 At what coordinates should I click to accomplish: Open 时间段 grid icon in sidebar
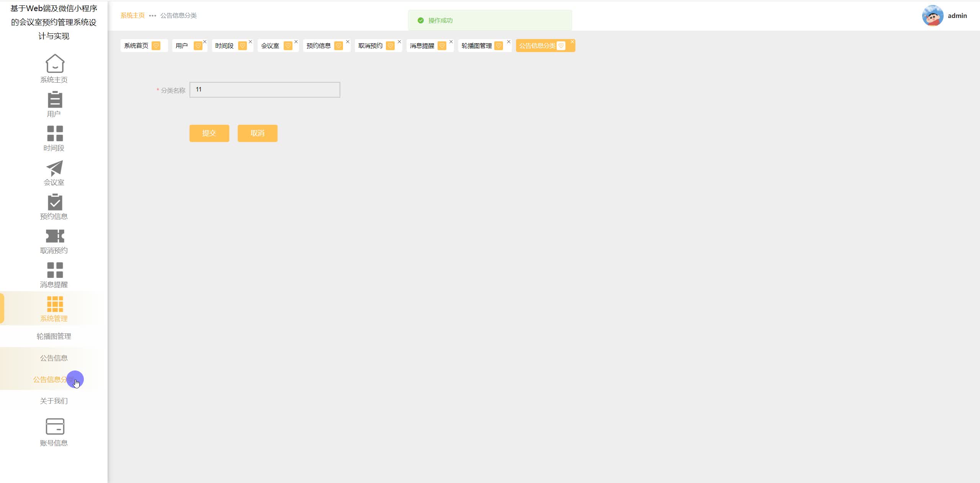(x=55, y=134)
